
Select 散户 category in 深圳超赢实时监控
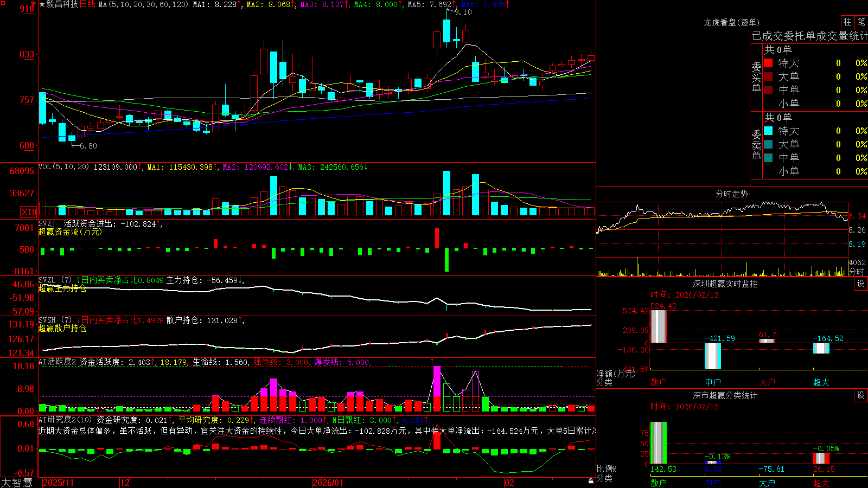point(659,382)
